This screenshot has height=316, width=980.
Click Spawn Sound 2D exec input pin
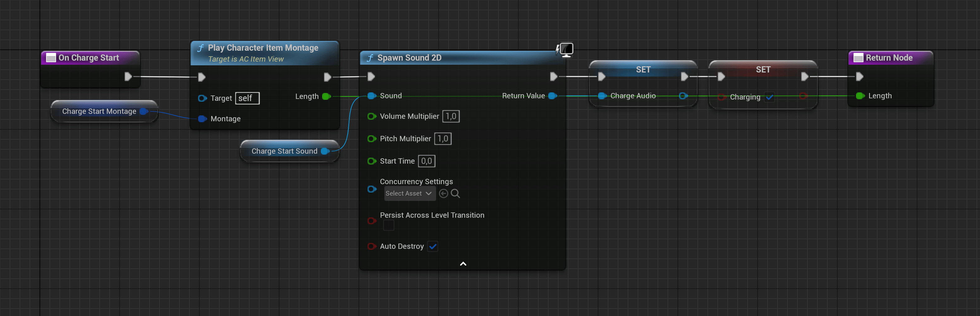[371, 77]
